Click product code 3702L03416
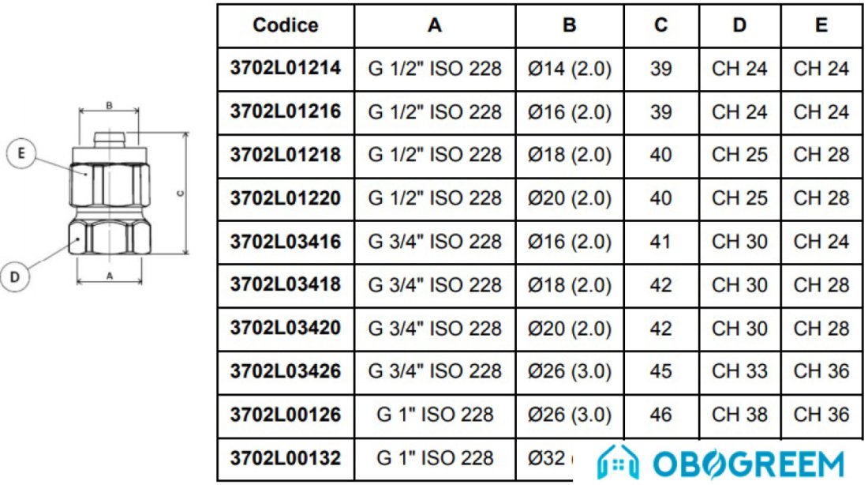The height and width of the screenshot is (485, 868). point(286,242)
